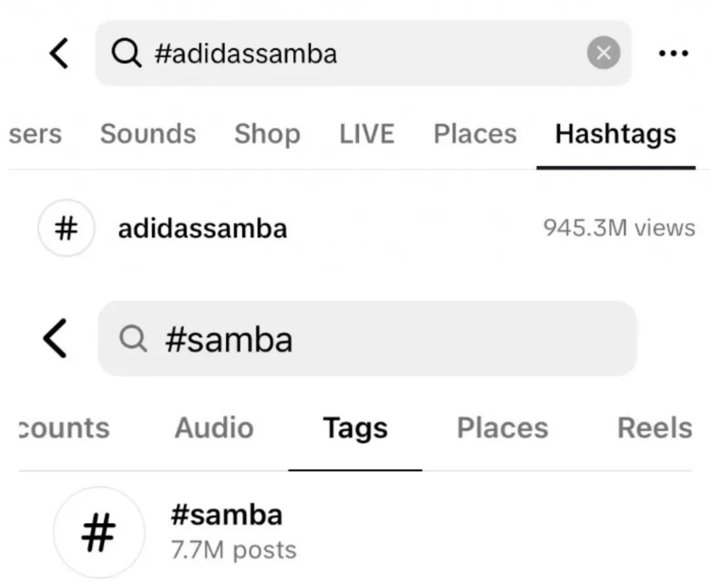Screen dimensions: 710x588
Task: Select the Tags tab
Action: pyautogui.click(x=355, y=428)
